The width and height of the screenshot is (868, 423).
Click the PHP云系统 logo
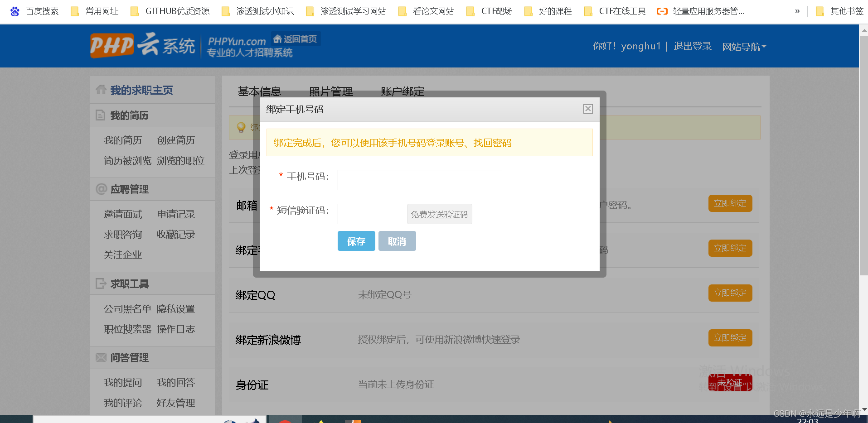(143, 45)
